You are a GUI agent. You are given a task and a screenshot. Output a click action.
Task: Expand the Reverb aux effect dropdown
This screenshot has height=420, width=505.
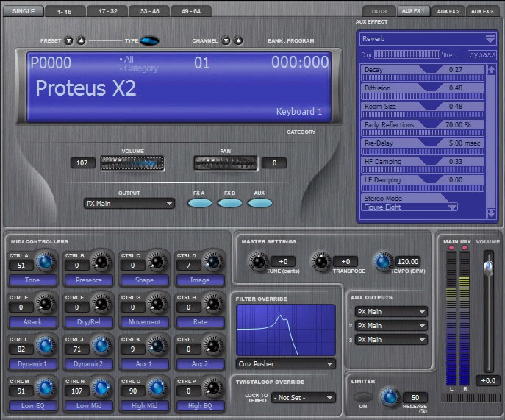pos(428,39)
